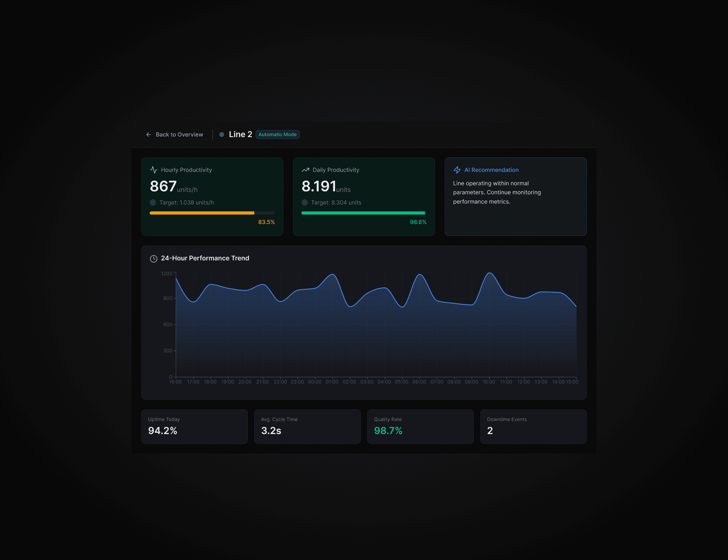Screen dimensions: 728x560
Task: Select the Quality Rate 98.7% card
Action: tap(420, 426)
